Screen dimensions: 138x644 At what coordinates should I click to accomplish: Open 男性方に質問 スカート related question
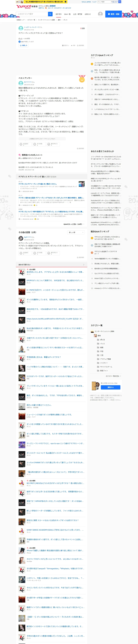(x=53, y=520)
